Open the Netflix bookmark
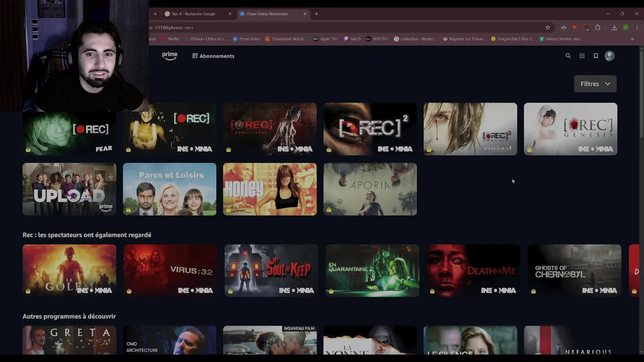This screenshot has width=644, height=362. [x=171, y=39]
